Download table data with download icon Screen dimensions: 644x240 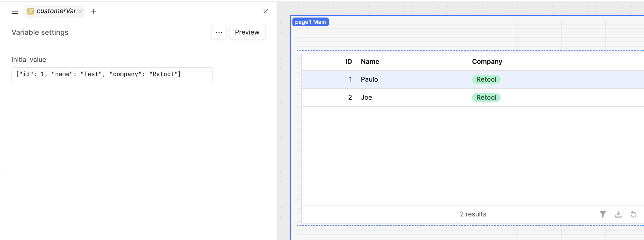pyautogui.click(x=618, y=214)
